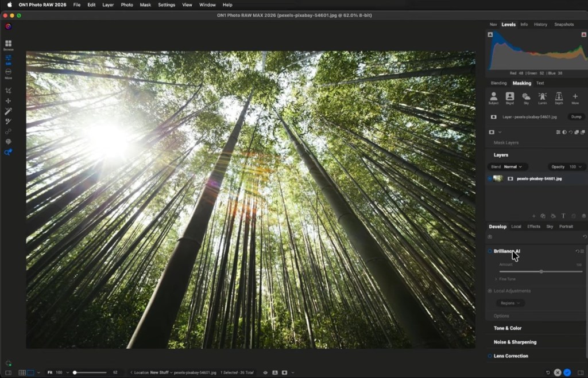Screen dimensions: 588x378
Task: Add a Text layer using the T icon
Action: click(563, 216)
